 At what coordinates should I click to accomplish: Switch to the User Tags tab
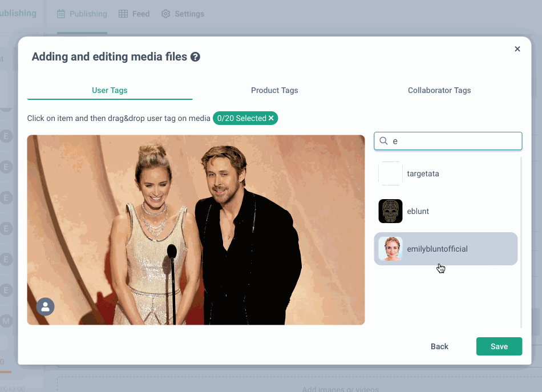[x=110, y=90]
